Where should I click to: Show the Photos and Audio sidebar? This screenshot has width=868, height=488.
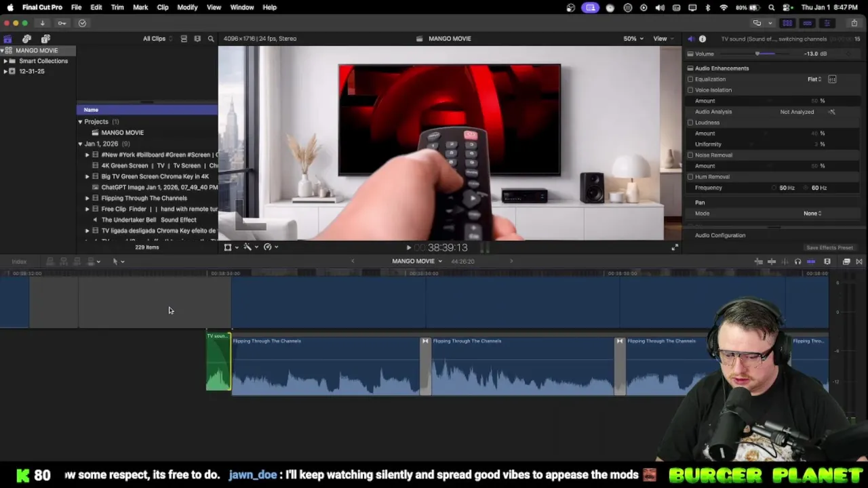[26, 39]
